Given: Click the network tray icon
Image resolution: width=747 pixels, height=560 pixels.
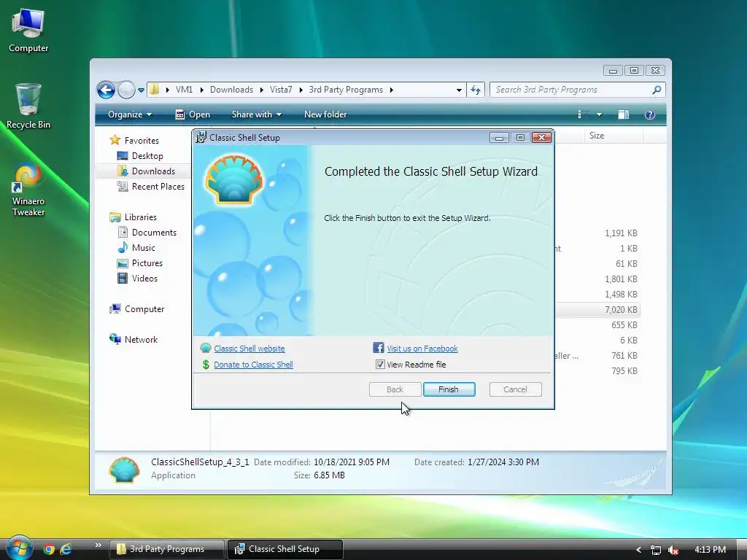Looking at the screenshot, I should point(656,550).
